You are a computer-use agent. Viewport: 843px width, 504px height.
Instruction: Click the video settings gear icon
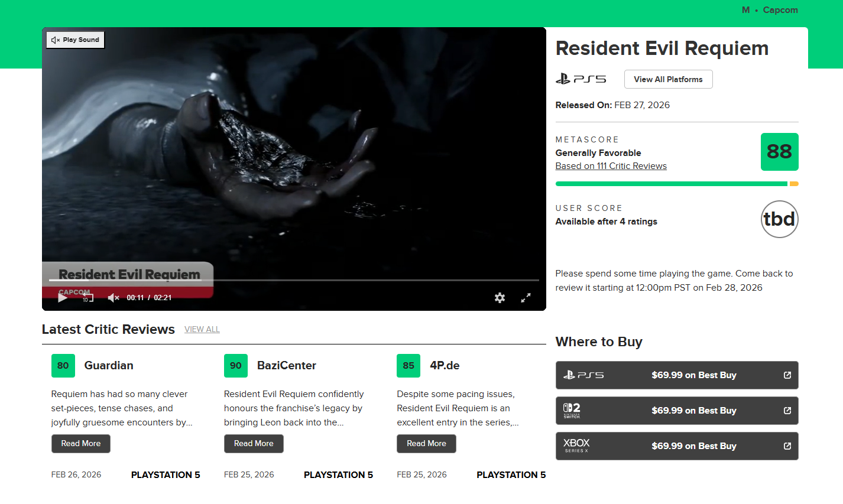(500, 298)
